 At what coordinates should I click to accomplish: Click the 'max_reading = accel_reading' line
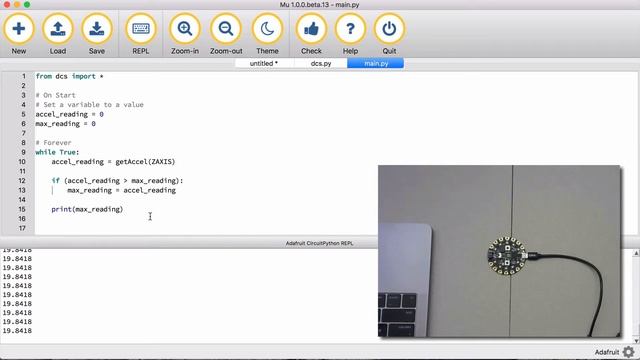click(122, 190)
